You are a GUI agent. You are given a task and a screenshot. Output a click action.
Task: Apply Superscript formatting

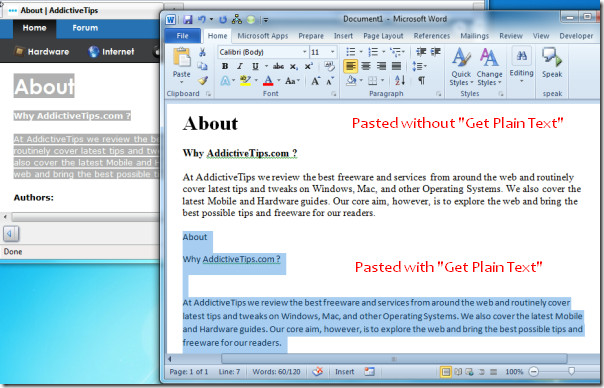(x=309, y=66)
